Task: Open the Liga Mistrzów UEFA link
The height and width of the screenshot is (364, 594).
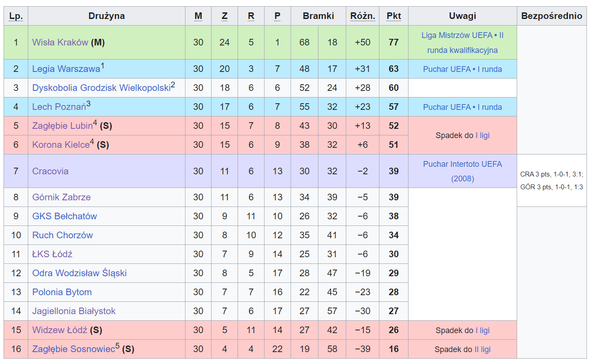Action: 457,36
